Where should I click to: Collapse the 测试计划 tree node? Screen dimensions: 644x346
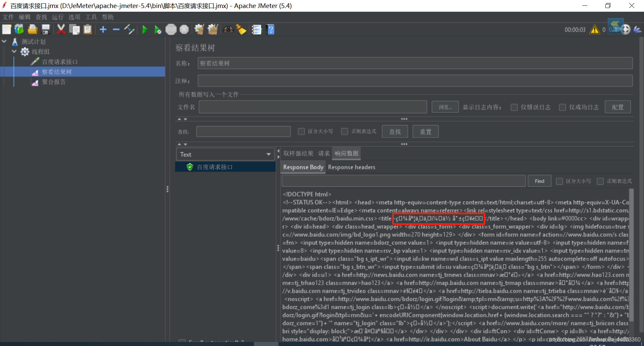coord(4,42)
